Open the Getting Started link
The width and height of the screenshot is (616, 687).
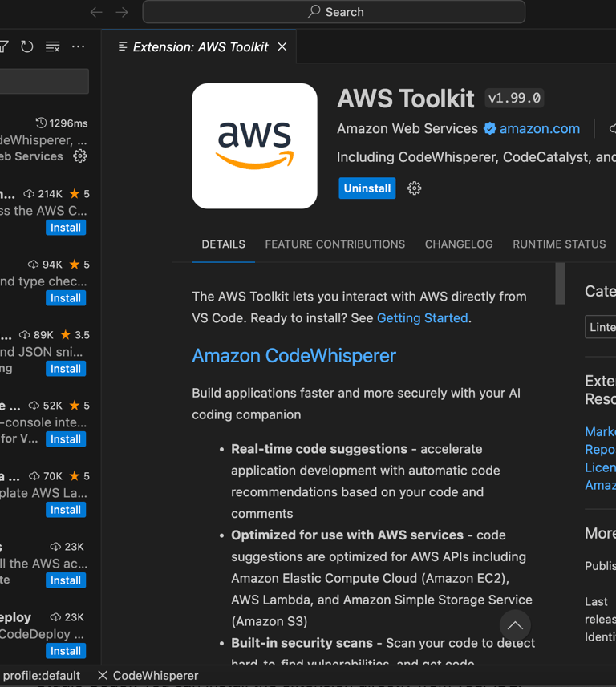pos(422,317)
